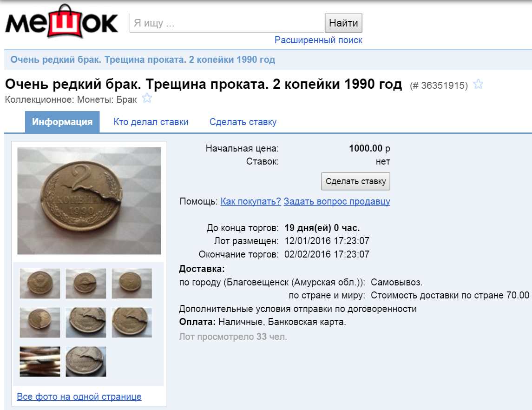Image resolution: width=532 pixels, height=410 pixels.
Task: Select the third thumbnail in the top row
Action: tap(132, 284)
